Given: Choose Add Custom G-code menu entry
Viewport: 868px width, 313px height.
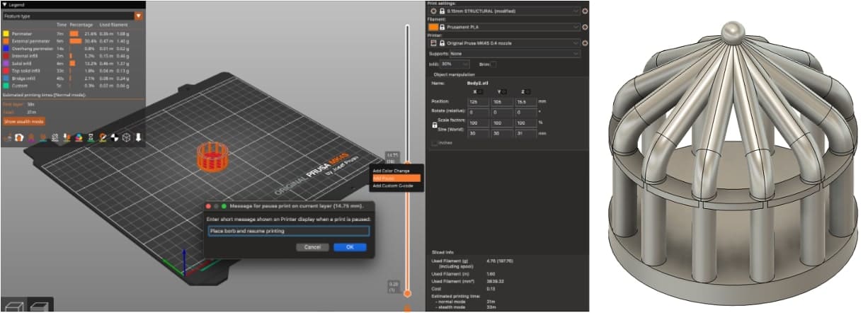Looking at the screenshot, I should click(x=396, y=186).
